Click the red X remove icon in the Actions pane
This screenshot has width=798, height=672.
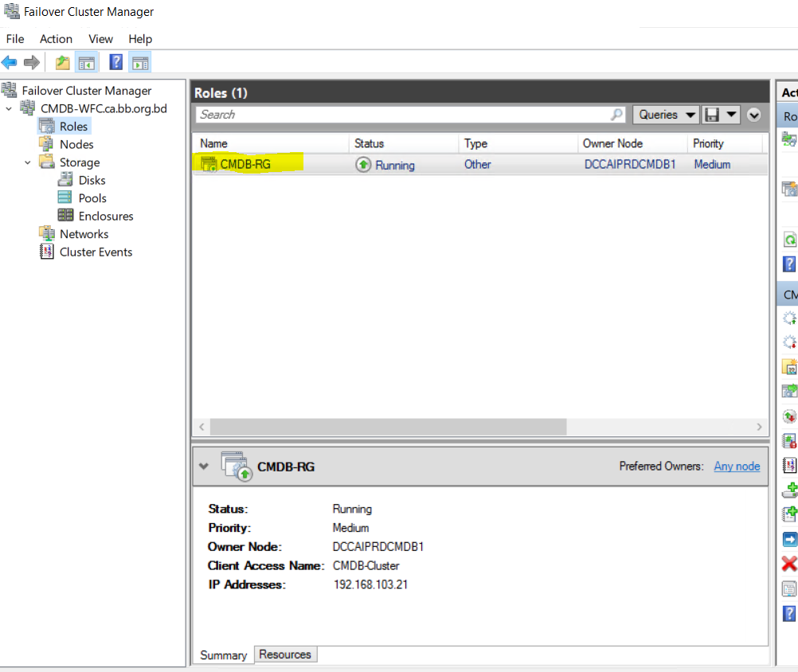pyautogui.click(x=789, y=564)
